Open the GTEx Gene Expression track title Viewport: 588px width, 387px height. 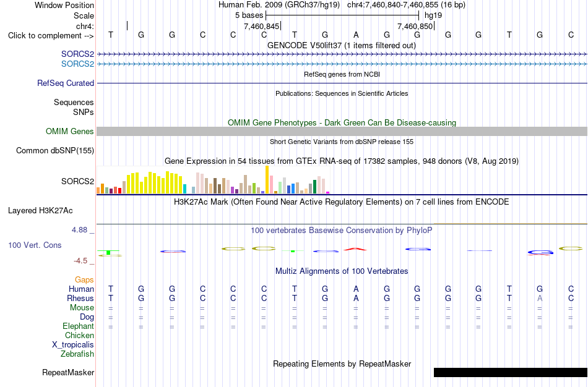(x=342, y=161)
